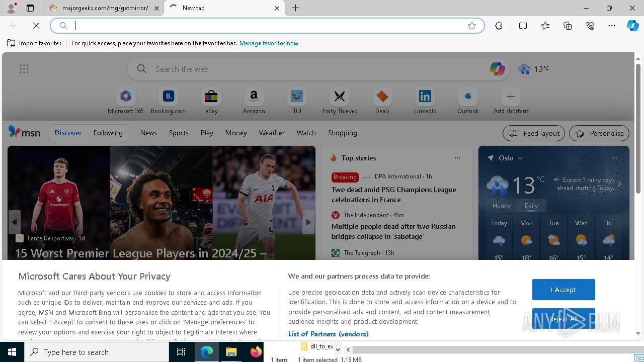This screenshot has height=362, width=644.
Task: Add this page to favorites star
Action: pos(472,26)
